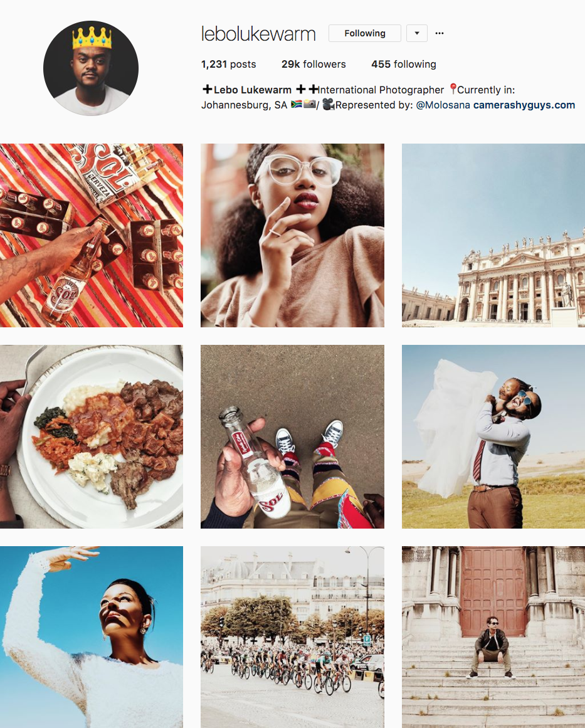
Task: Open the plate of food photo
Action: 92,436
